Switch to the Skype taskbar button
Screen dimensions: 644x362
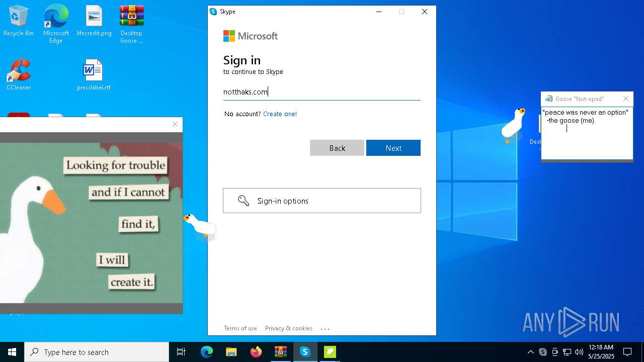(x=305, y=352)
